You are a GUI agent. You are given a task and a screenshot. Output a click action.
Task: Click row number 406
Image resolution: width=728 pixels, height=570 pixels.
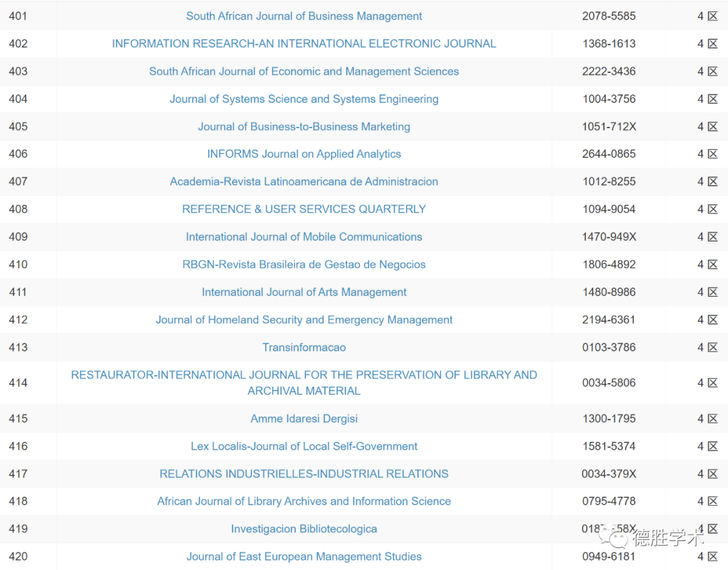(x=18, y=154)
